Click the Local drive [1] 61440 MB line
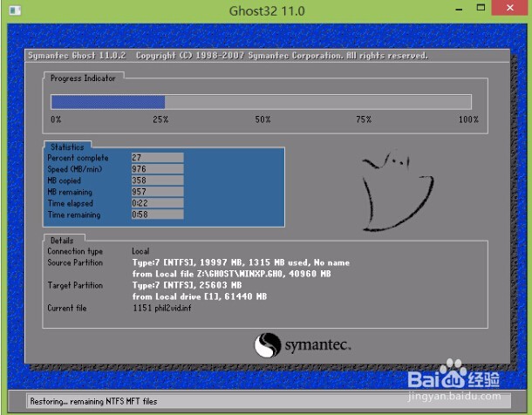The height and width of the screenshot is (415, 532). pos(200,296)
